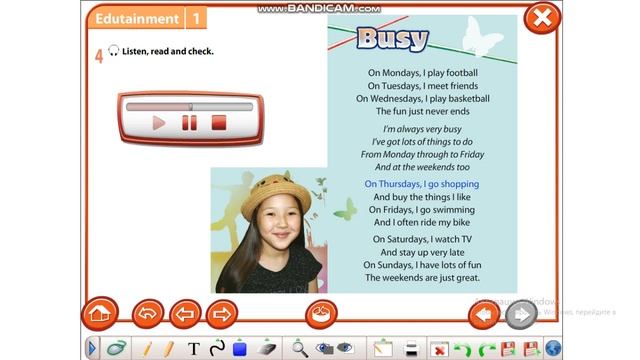Click lyric 'On Wednesdays, I play basketball'

click(x=423, y=99)
